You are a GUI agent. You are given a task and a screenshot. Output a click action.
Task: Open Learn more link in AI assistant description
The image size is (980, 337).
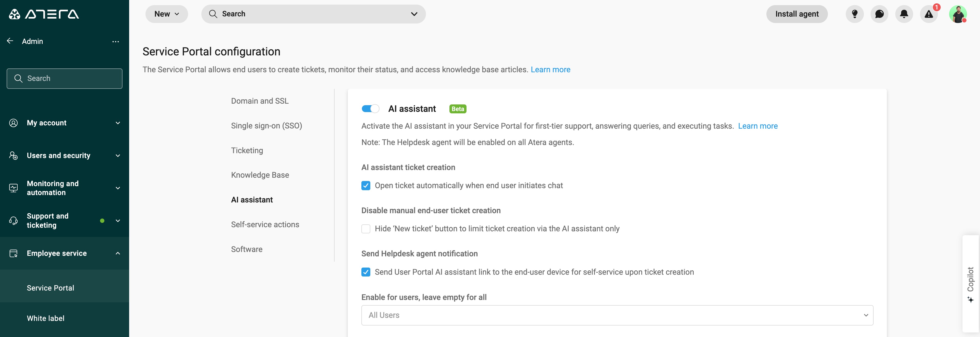[757, 126]
